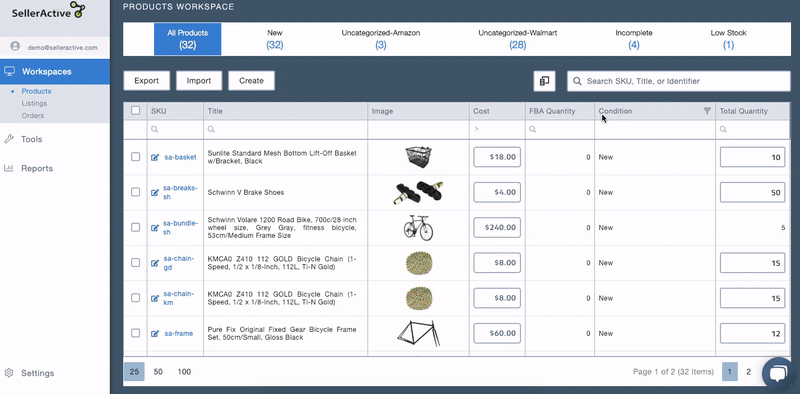Click edit icon for sa-breaks-sh row

coord(155,192)
